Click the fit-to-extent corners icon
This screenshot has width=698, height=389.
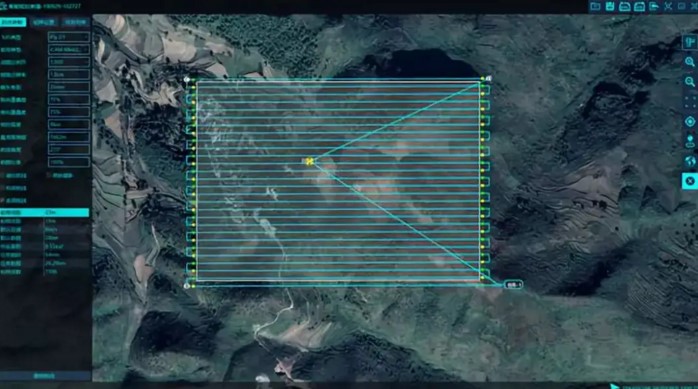[x=690, y=101]
